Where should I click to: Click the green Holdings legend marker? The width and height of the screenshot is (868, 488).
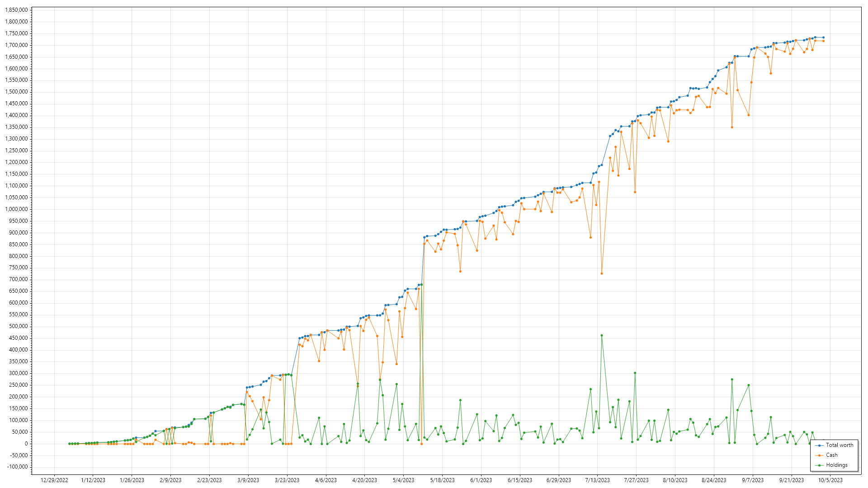820,465
